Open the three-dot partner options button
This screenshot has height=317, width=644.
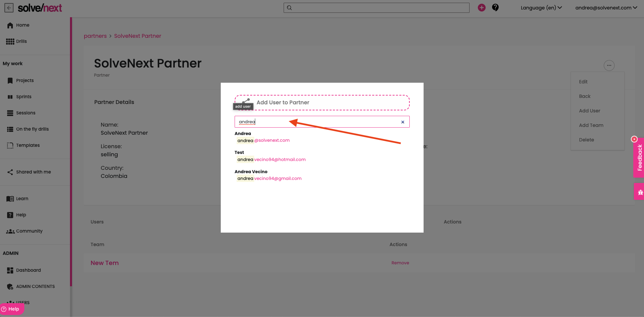point(609,65)
